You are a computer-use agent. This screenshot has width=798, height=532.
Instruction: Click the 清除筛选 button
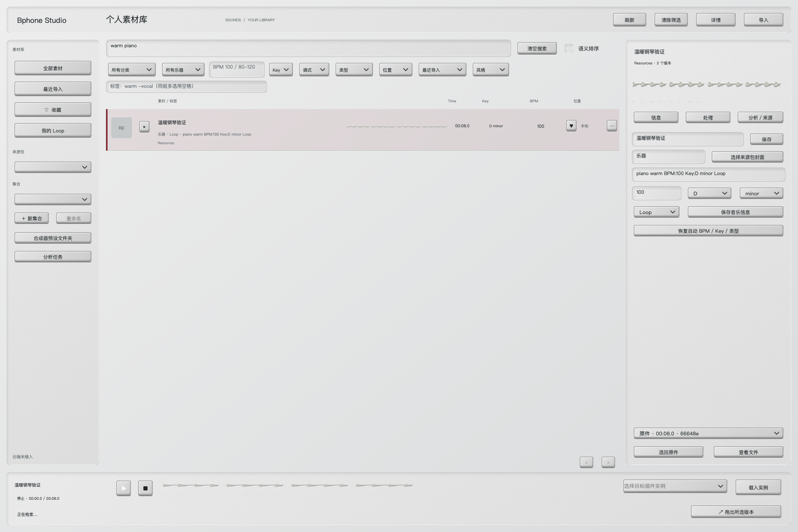click(671, 20)
